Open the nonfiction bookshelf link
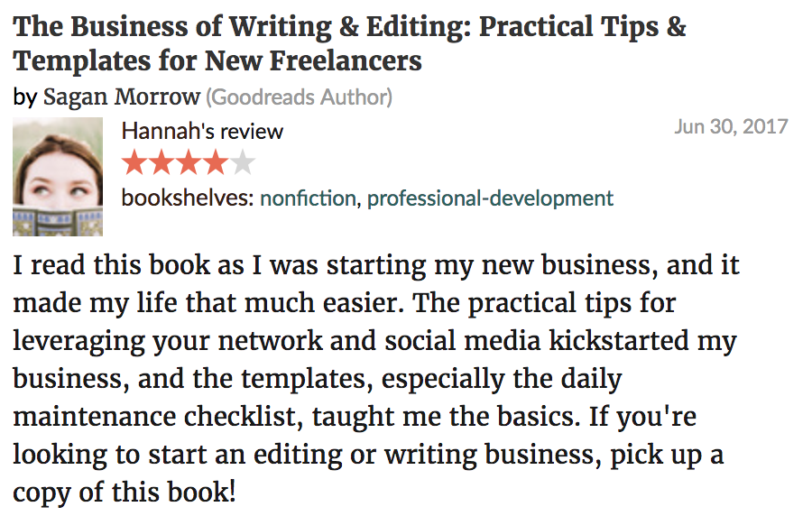 [308, 198]
